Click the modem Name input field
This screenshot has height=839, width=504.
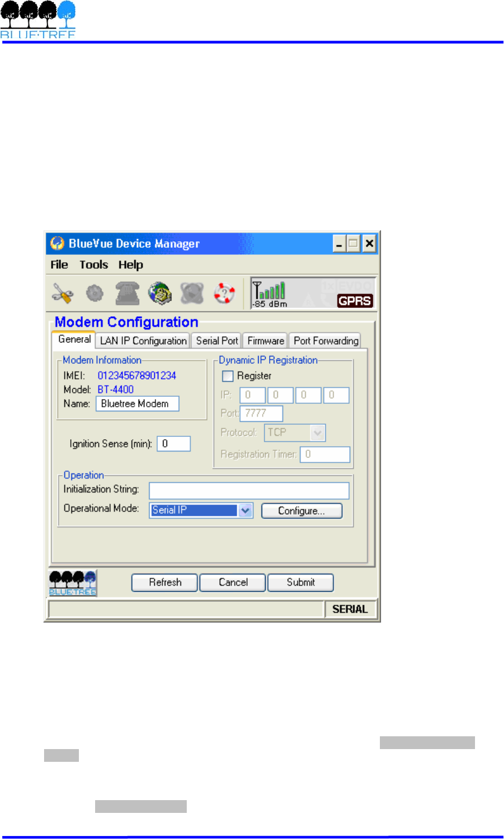tap(137, 404)
